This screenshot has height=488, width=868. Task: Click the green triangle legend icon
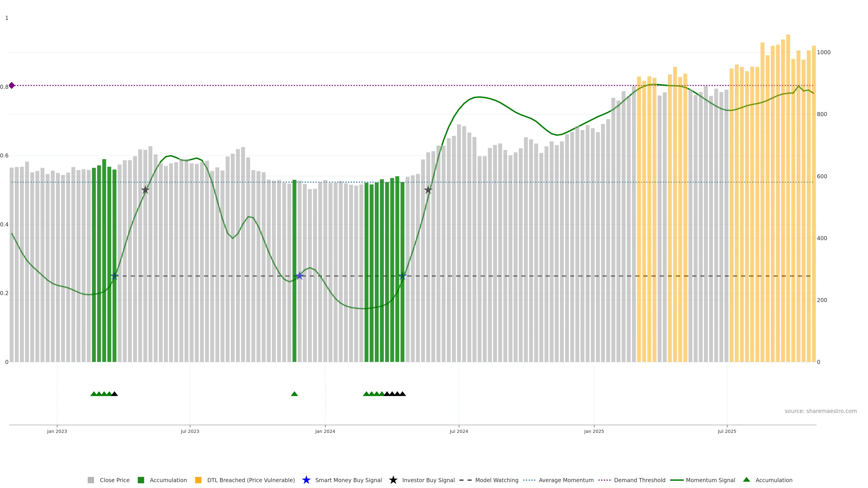coord(746,480)
